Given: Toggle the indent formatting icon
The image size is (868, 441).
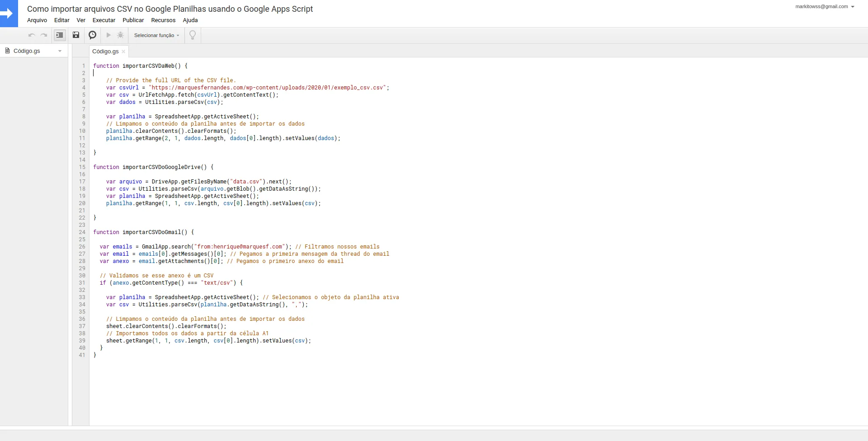Looking at the screenshot, I should tap(60, 35).
